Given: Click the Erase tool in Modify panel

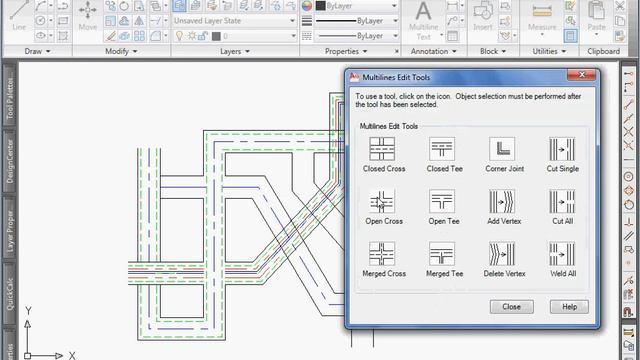Looking at the screenshot, I should click(x=111, y=36).
